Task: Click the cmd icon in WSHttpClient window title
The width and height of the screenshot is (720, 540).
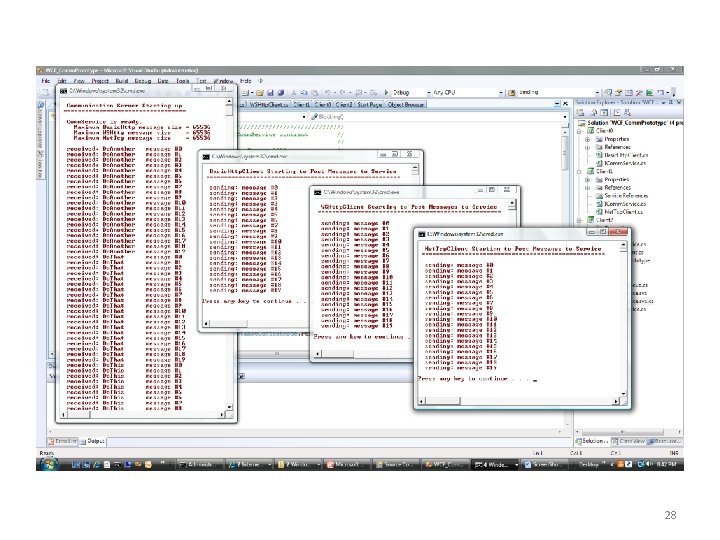Action: click(x=317, y=192)
